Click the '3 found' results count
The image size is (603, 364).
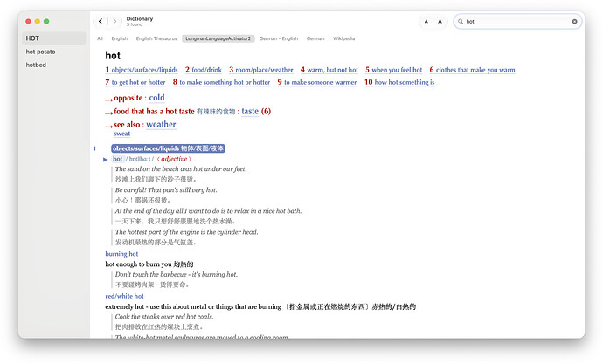tap(135, 24)
